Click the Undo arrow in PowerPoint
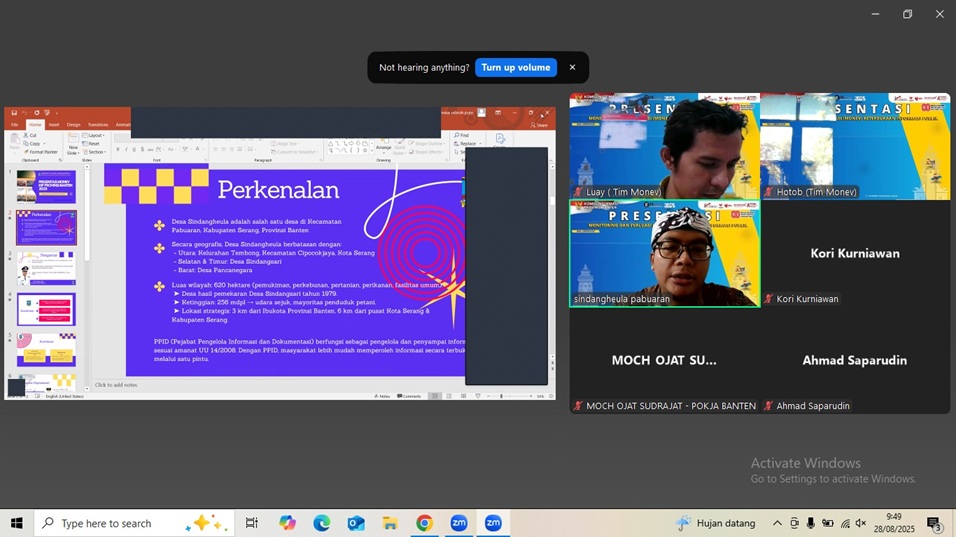Image resolution: width=956 pixels, height=537 pixels. 24,113
